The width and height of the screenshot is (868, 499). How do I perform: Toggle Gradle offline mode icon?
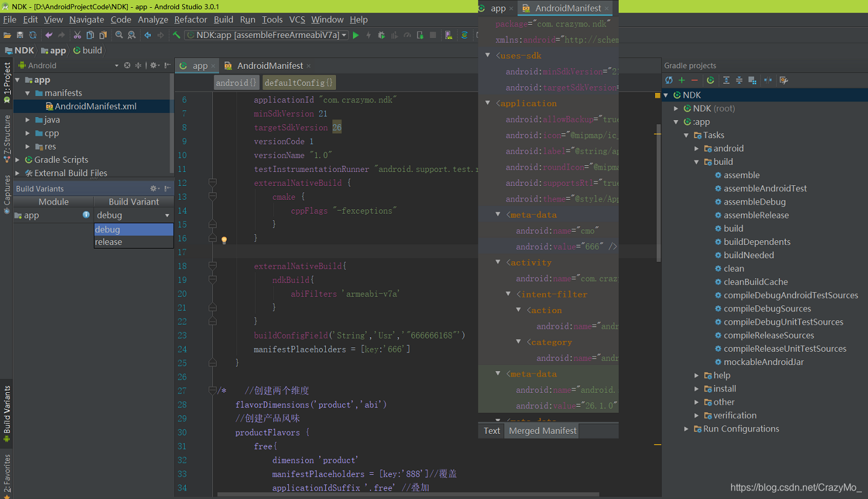[767, 80]
